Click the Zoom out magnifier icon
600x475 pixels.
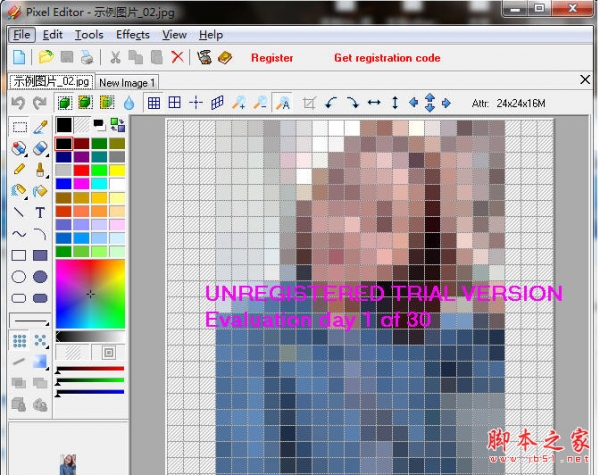(260, 103)
